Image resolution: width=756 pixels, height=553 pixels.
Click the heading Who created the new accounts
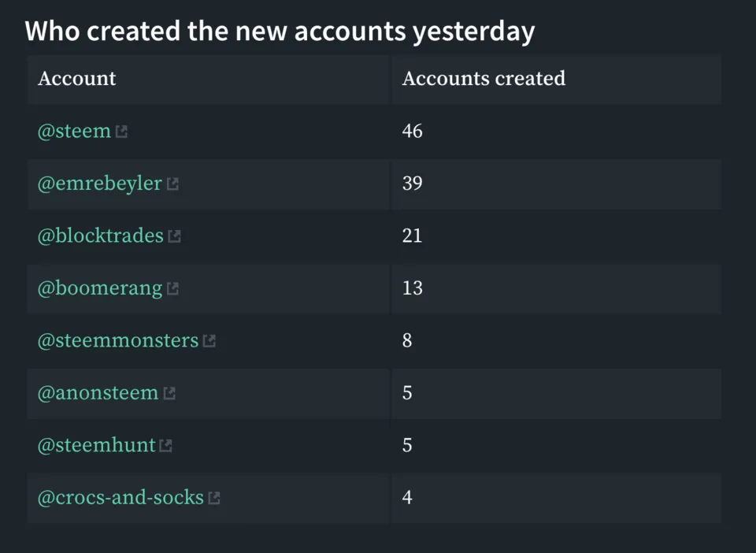point(280,32)
